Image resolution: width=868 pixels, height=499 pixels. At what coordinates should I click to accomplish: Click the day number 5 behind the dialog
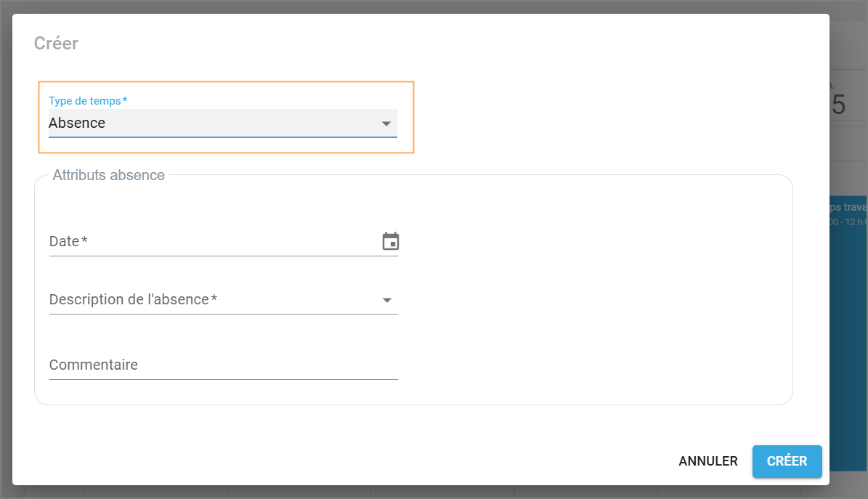tap(838, 105)
